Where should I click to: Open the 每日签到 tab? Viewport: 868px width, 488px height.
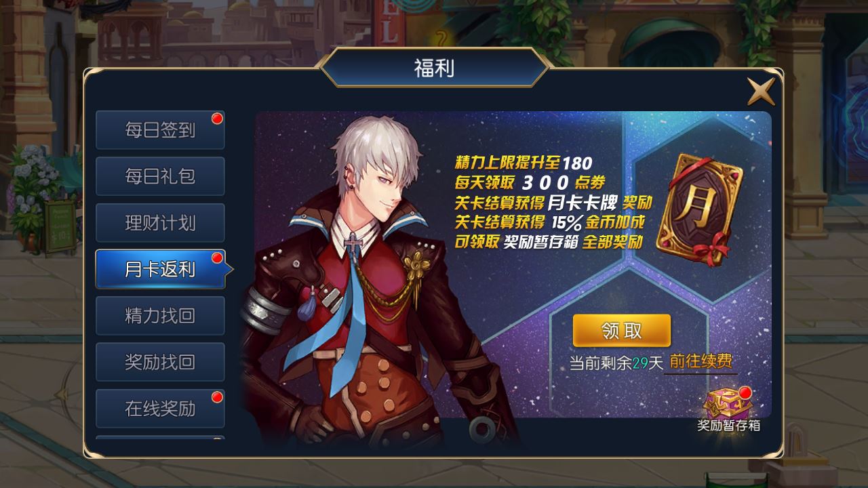pyautogui.click(x=160, y=130)
